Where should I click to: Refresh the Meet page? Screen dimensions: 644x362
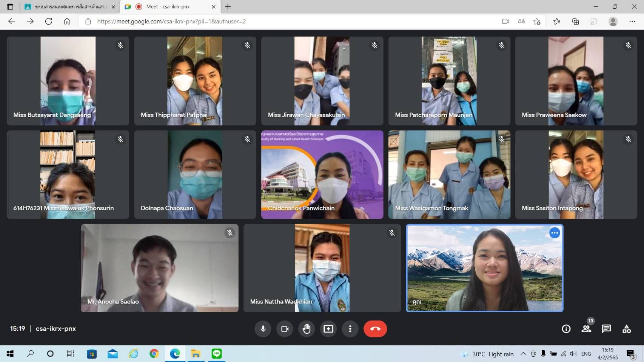(49, 21)
